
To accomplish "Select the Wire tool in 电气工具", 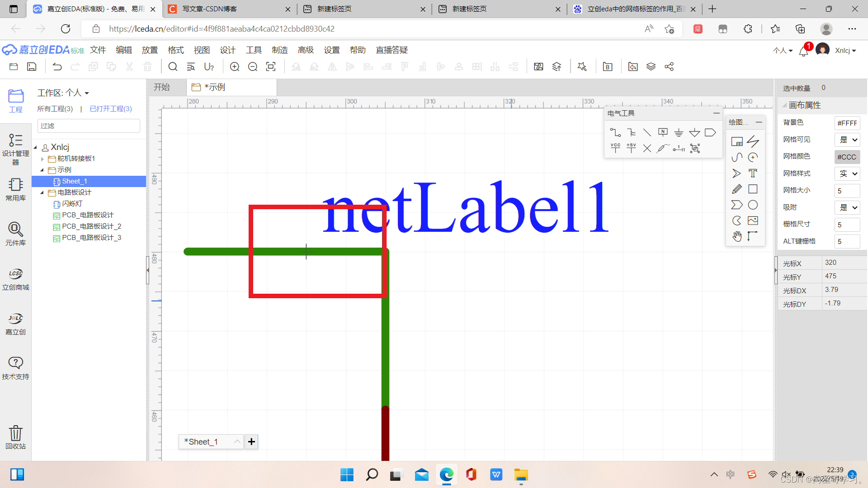I will [615, 132].
